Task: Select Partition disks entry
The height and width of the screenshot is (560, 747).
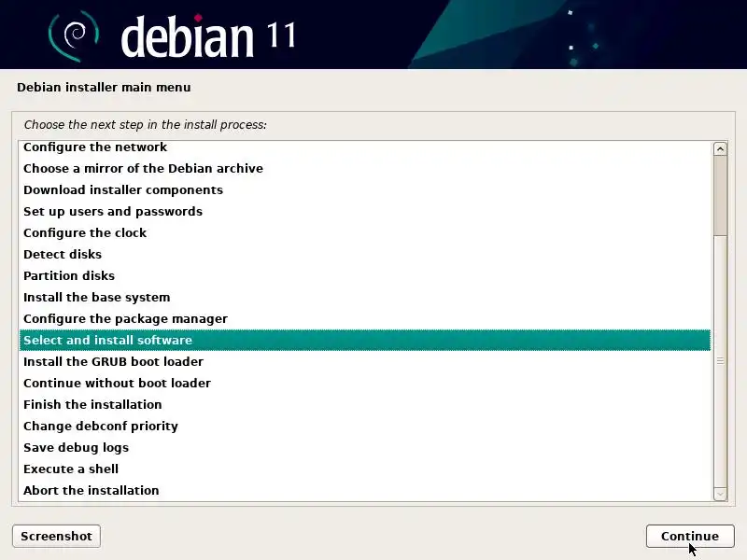Action: point(365,275)
